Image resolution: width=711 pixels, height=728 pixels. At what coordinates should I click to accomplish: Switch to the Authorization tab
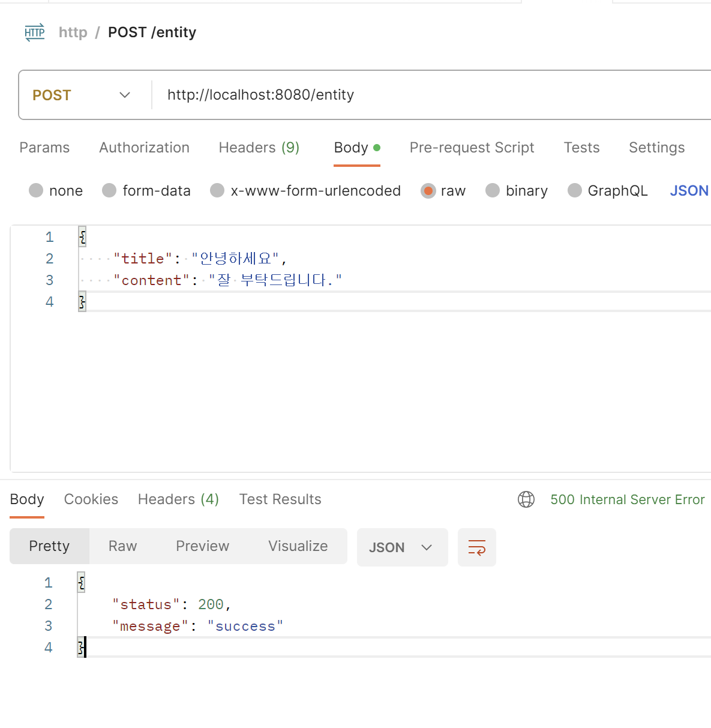[x=145, y=148]
